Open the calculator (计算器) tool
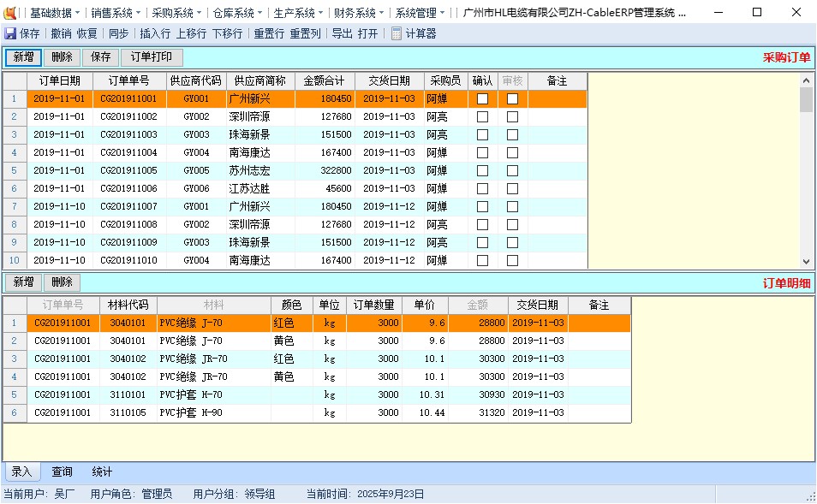 414,34
